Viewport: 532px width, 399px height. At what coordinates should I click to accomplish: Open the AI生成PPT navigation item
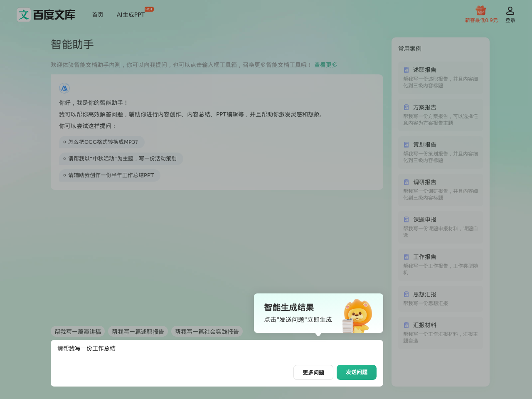(x=131, y=15)
